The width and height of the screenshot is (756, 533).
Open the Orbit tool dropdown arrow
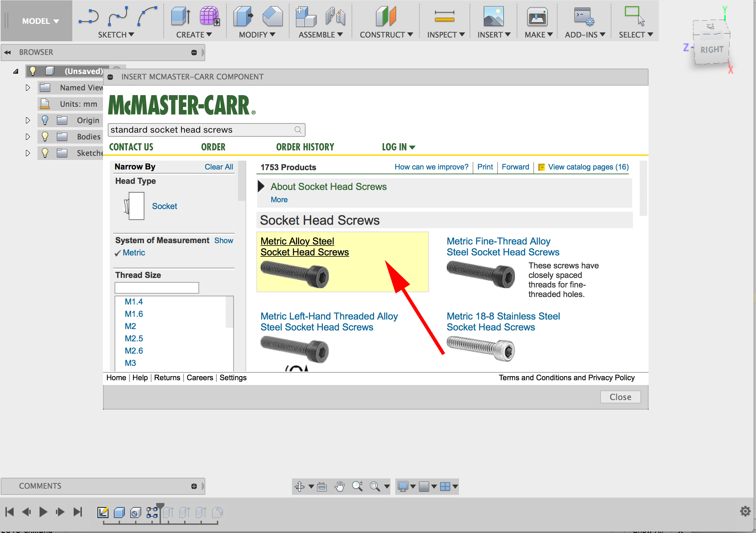[311, 486]
